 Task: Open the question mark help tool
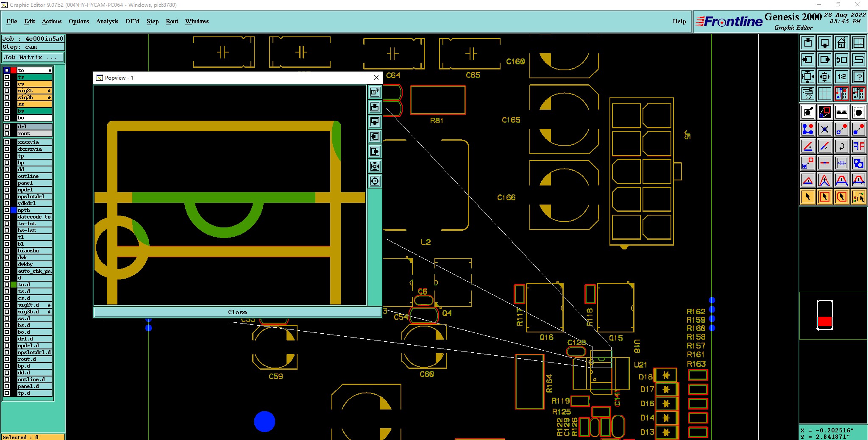tap(858, 77)
